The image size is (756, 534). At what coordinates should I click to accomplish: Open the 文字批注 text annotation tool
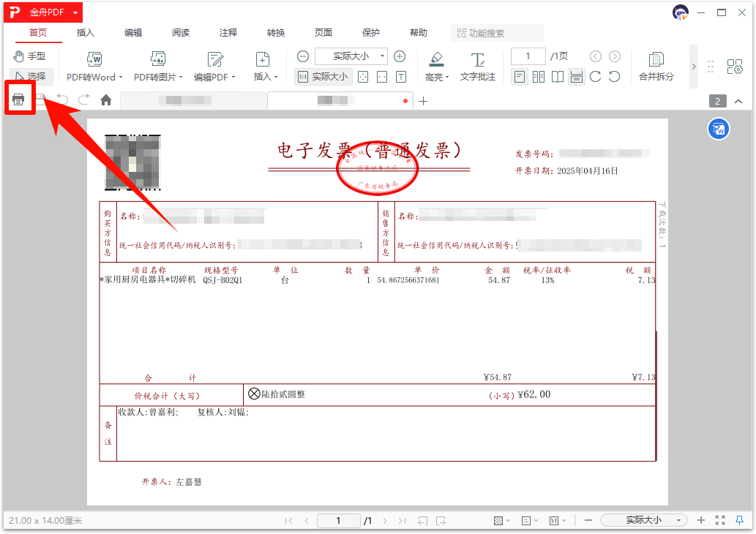point(478,64)
